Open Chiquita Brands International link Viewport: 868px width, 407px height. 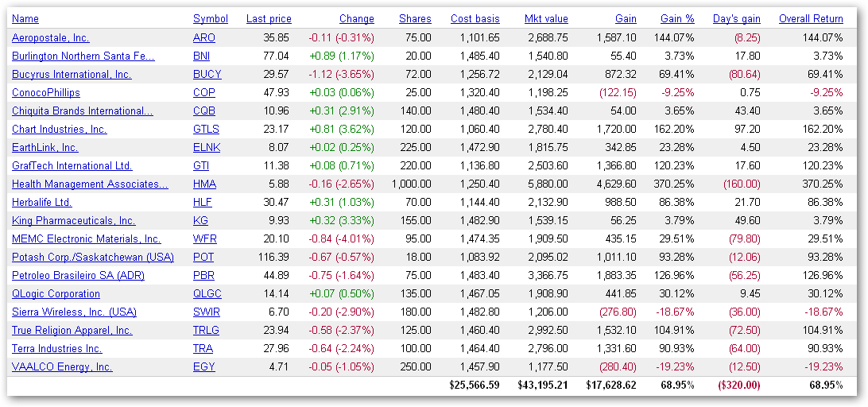[x=83, y=110]
